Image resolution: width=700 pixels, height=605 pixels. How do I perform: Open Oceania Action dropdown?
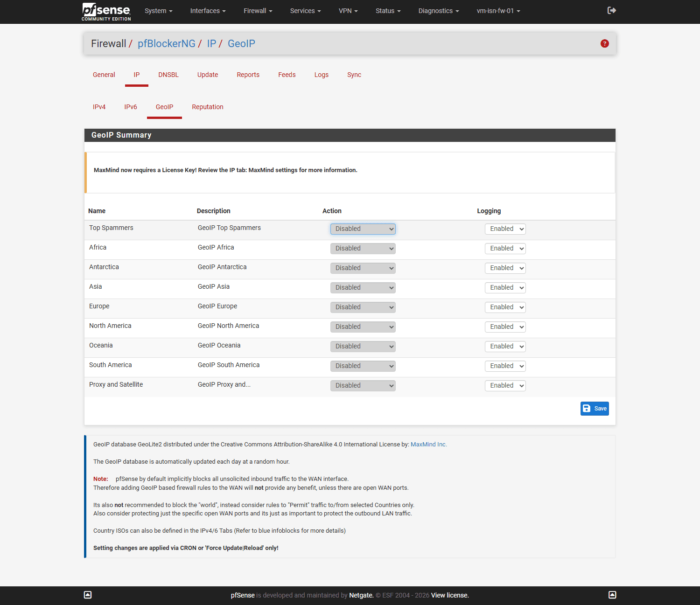click(x=363, y=347)
